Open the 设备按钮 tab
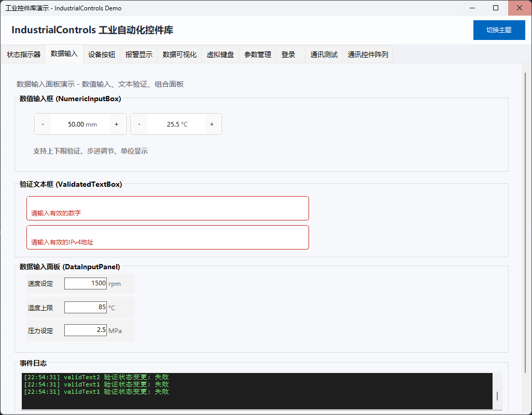The height and width of the screenshot is (415, 532). pos(102,54)
